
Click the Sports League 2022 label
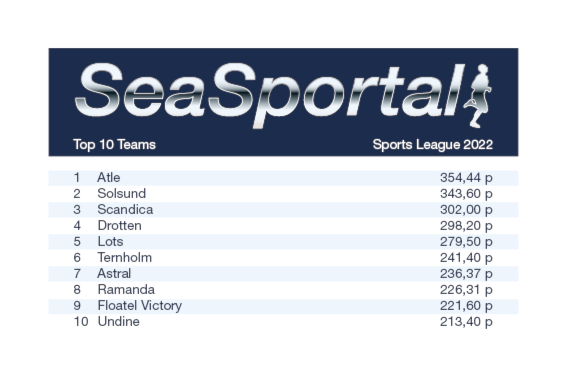point(432,145)
